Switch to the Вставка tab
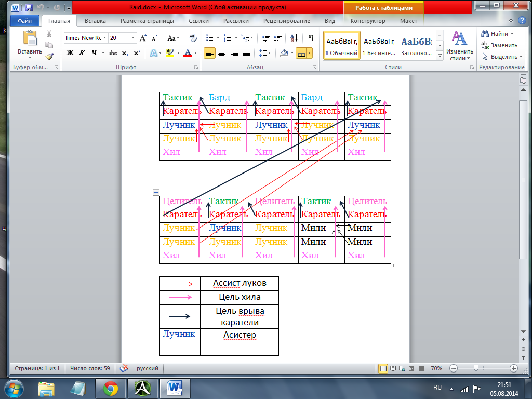532x399 pixels. [95, 21]
